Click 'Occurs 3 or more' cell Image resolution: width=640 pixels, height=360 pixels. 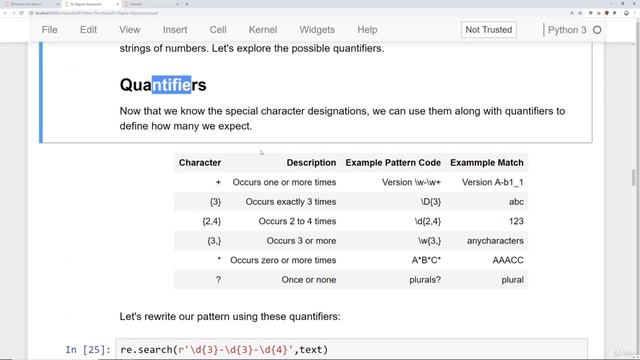(301, 241)
